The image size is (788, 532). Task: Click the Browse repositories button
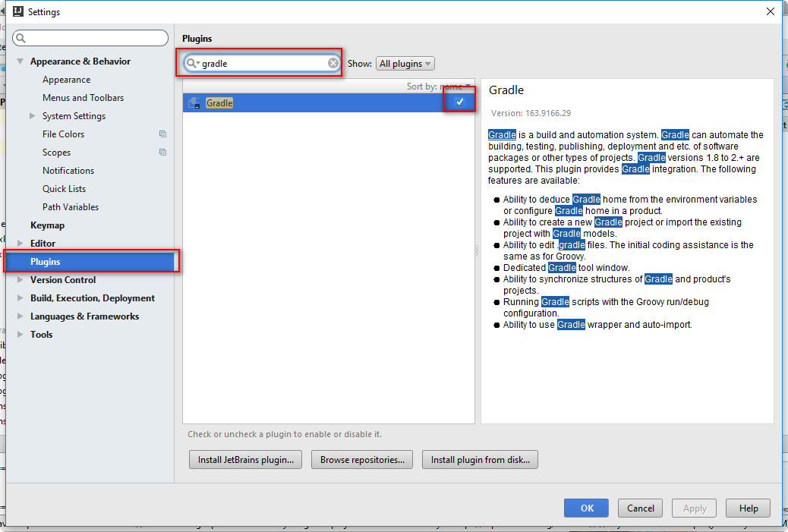coord(361,459)
